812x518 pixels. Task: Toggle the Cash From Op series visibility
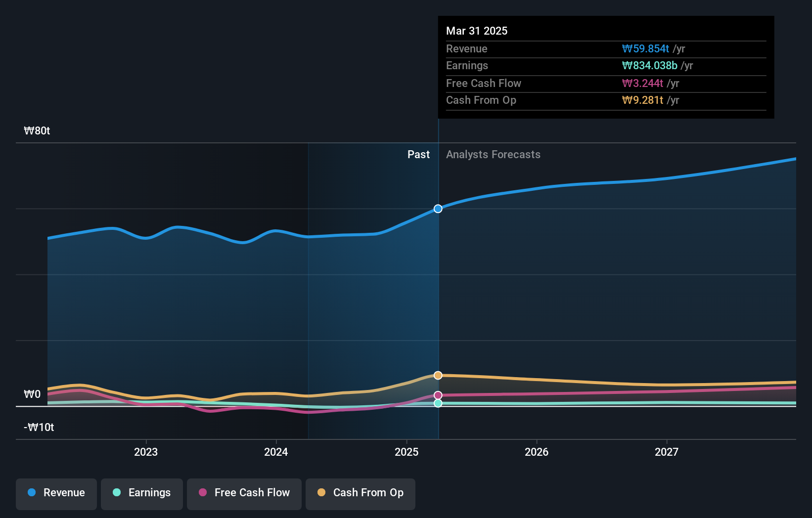coord(360,494)
